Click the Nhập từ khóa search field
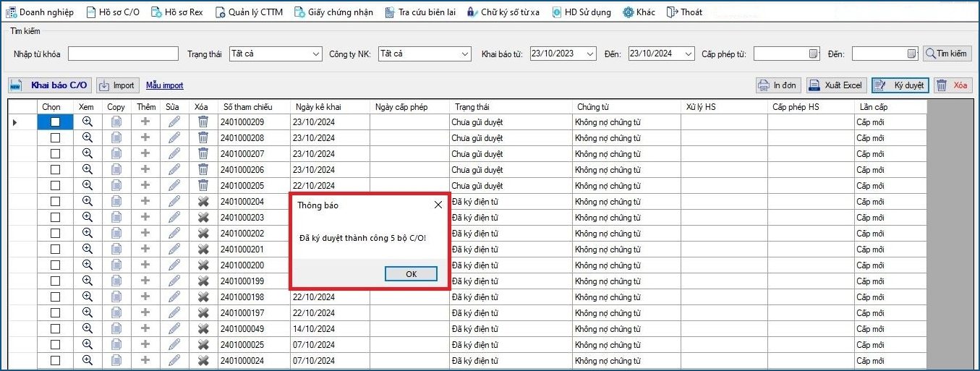The image size is (980, 371). 123,54
